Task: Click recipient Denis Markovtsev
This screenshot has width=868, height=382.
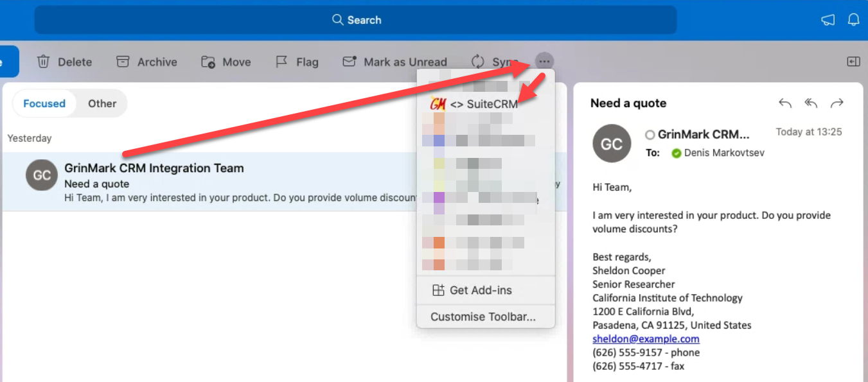Action: coord(724,153)
